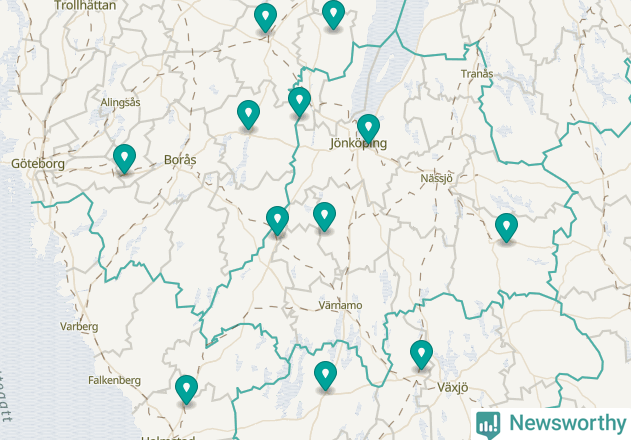Image resolution: width=631 pixels, height=440 pixels.
Task: Select the pin northeast of Borås
Action: pyautogui.click(x=248, y=115)
